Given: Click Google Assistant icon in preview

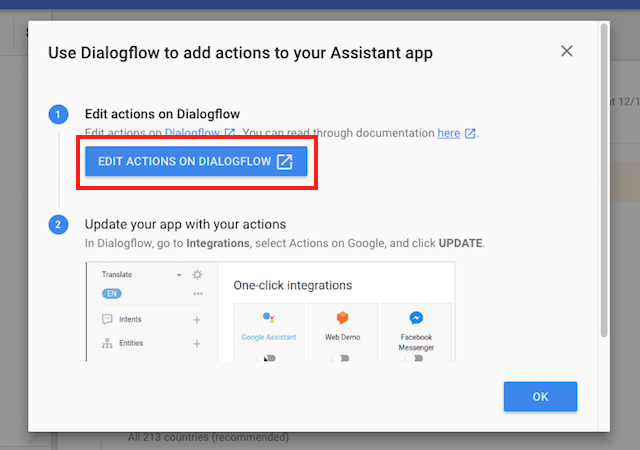Looking at the screenshot, I should (269, 317).
